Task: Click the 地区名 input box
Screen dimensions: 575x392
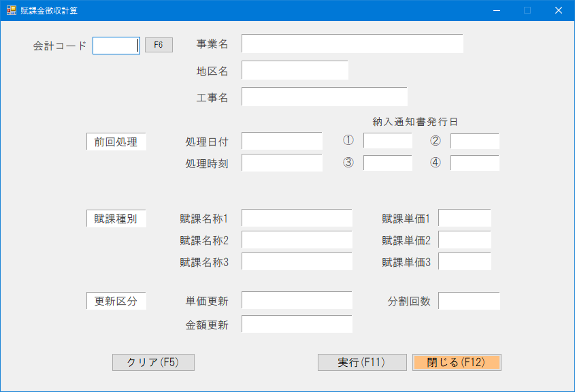Action: point(295,70)
